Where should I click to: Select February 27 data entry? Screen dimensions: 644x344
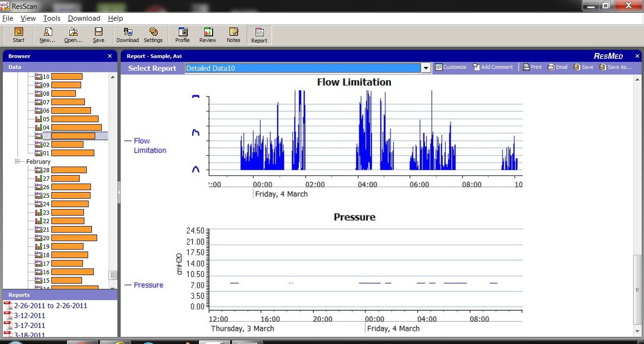tap(58, 178)
